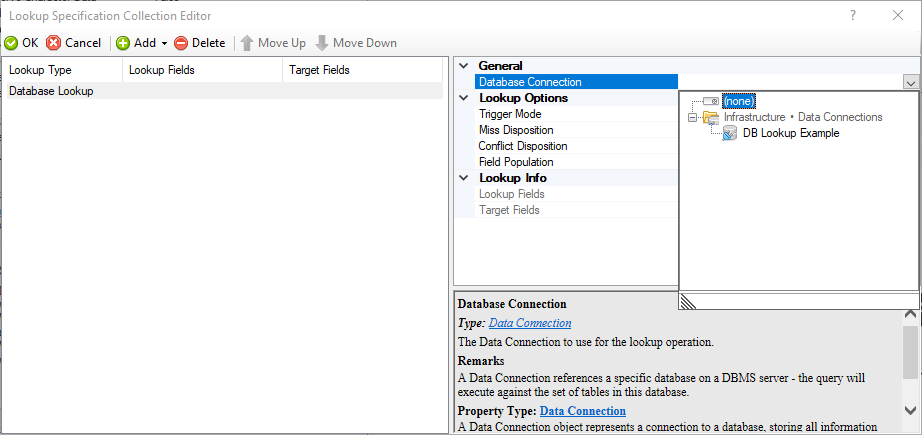Collapse the Lookup Info section
This screenshot has width=922, height=435.
tap(464, 178)
